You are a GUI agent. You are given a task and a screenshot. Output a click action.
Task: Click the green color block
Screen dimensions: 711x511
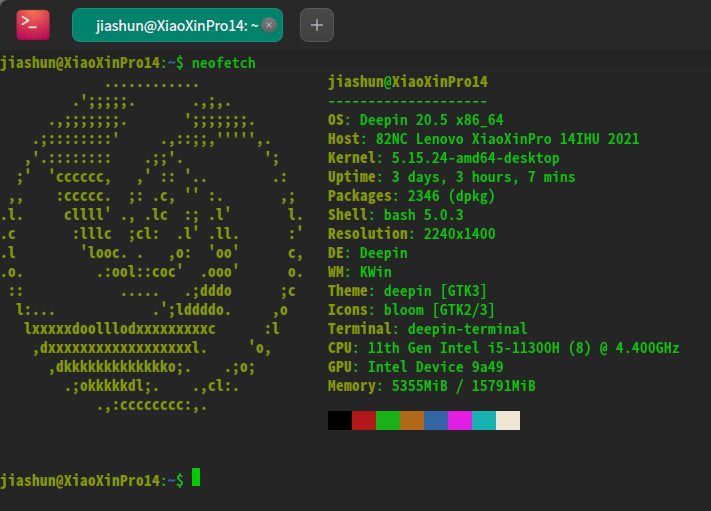pyautogui.click(x=388, y=420)
